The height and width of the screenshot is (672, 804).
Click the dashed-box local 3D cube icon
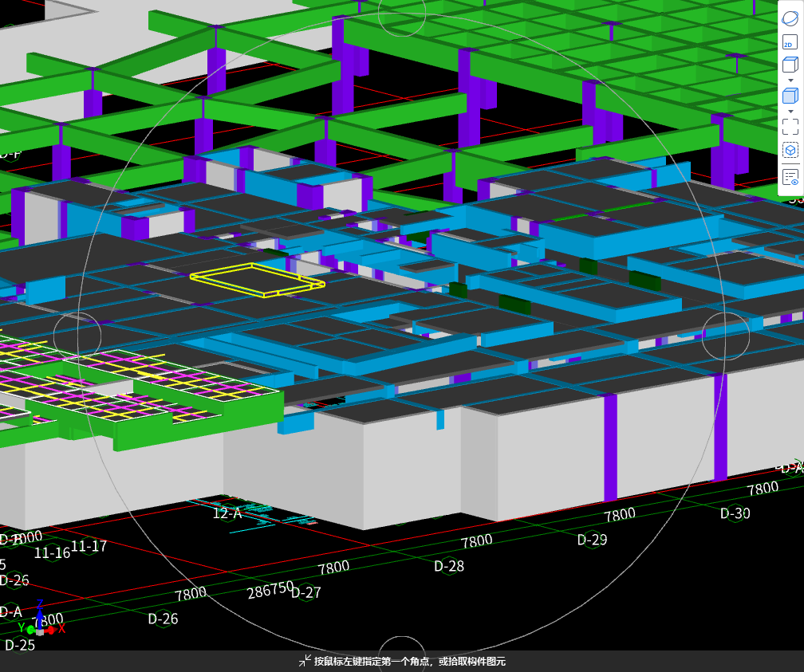(790, 150)
